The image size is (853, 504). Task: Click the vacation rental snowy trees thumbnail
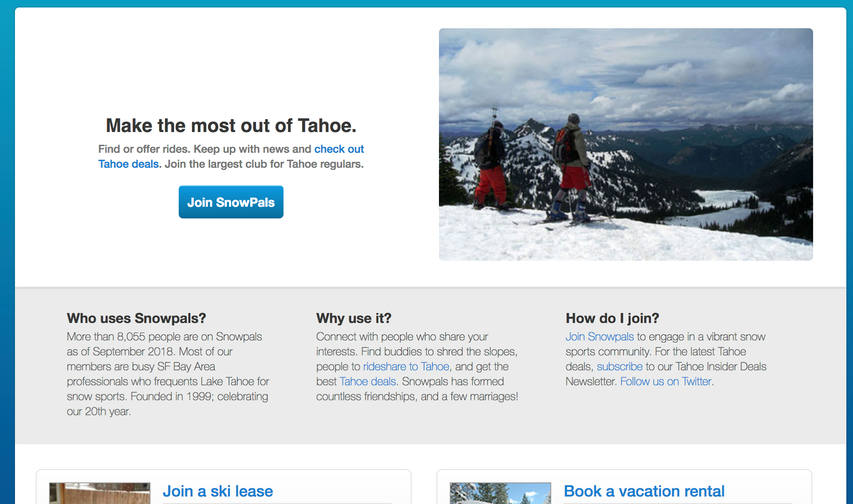coord(500,493)
